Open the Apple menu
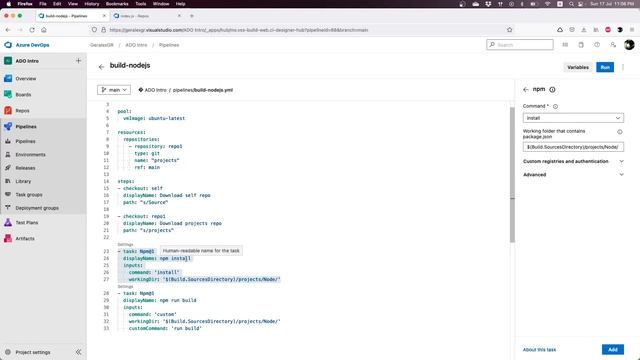The width and height of the screenshot is (640, 360). pos(9,4)
